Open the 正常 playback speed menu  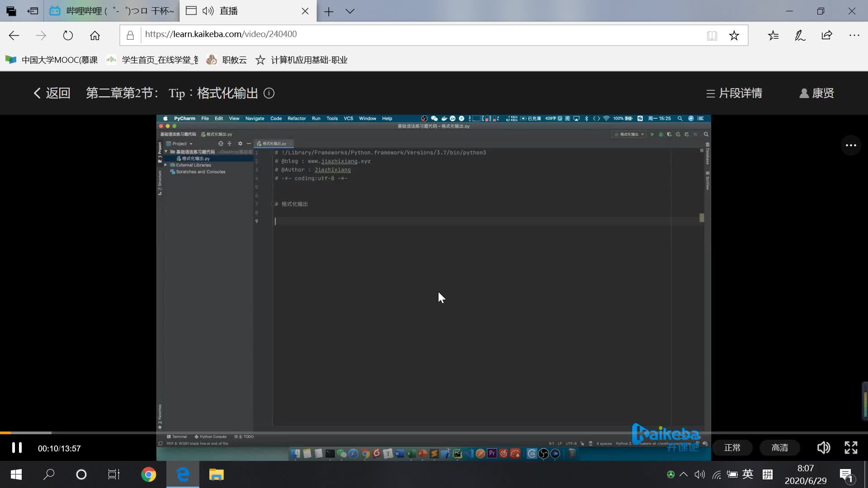(732, 448)
